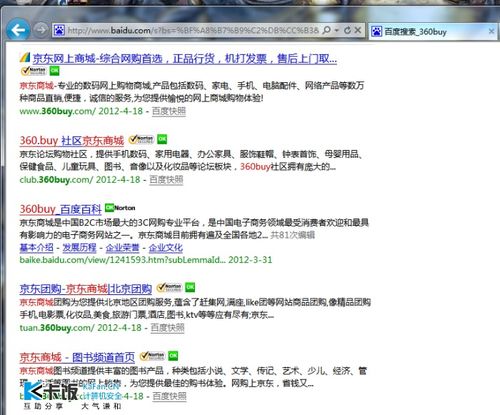The width and height of the screenshot is (500, 415).
Task: Click the 共81次编辑 text
Action: (293, 235)
